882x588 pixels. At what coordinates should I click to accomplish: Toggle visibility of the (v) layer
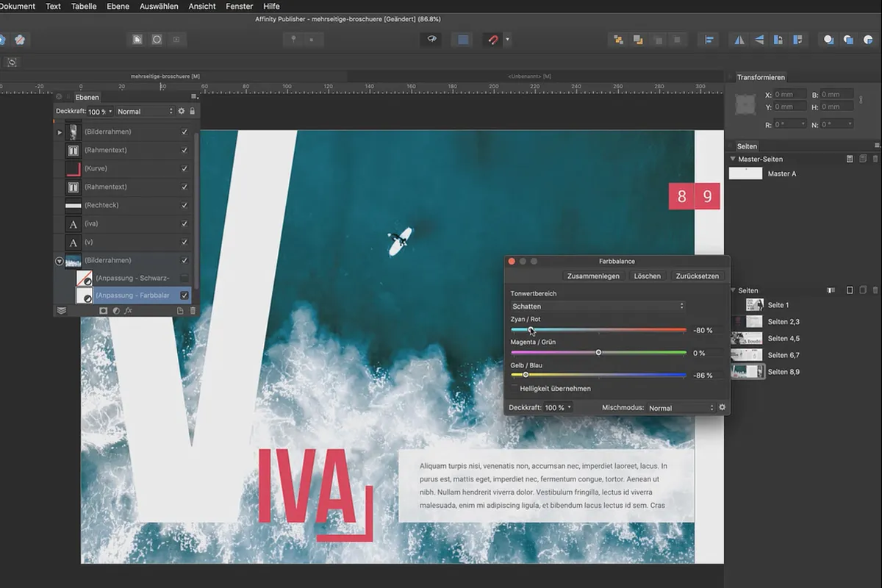click(x=184, y=242)
